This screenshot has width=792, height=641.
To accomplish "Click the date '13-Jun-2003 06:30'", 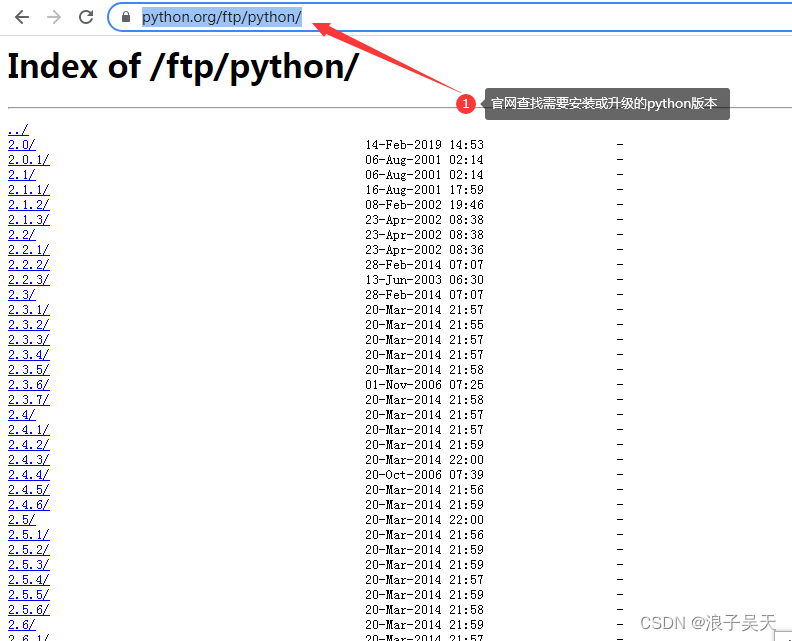I will pyautogui.click(x=424, y=280).
